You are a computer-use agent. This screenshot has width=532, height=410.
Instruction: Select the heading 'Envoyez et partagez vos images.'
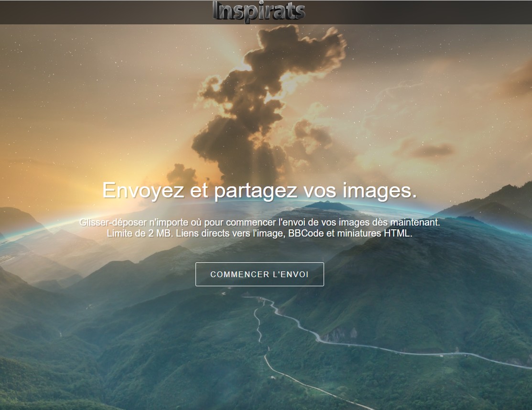tap(260, 190)
